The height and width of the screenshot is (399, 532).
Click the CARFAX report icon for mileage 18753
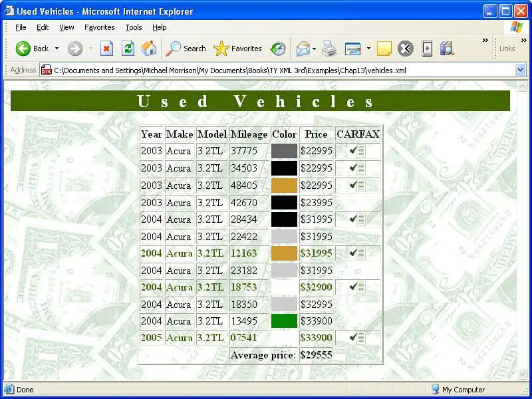pos(357,287)
